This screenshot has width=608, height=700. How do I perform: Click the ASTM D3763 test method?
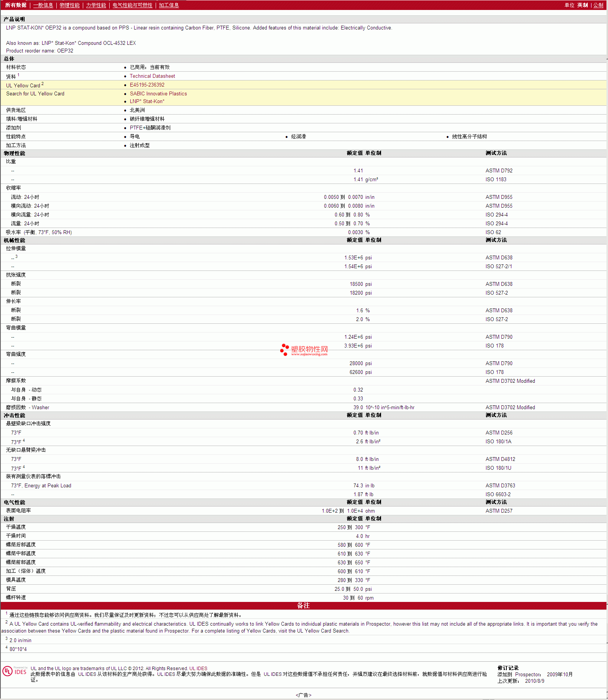pos(500,486)
